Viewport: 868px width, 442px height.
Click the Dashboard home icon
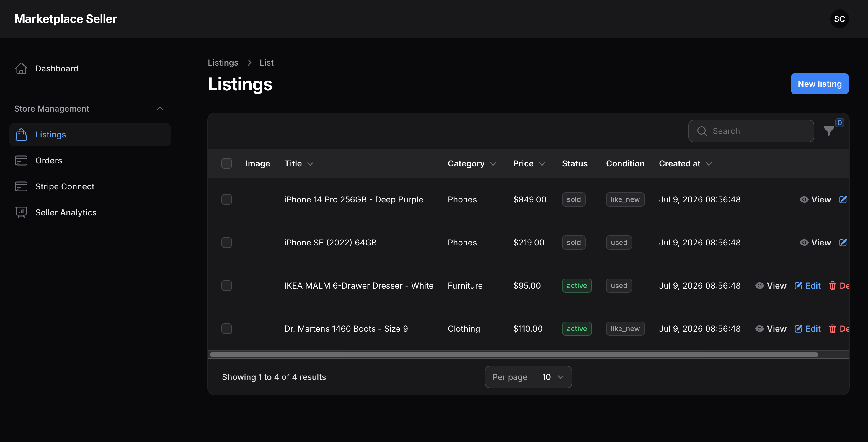(x=21, y=68)
